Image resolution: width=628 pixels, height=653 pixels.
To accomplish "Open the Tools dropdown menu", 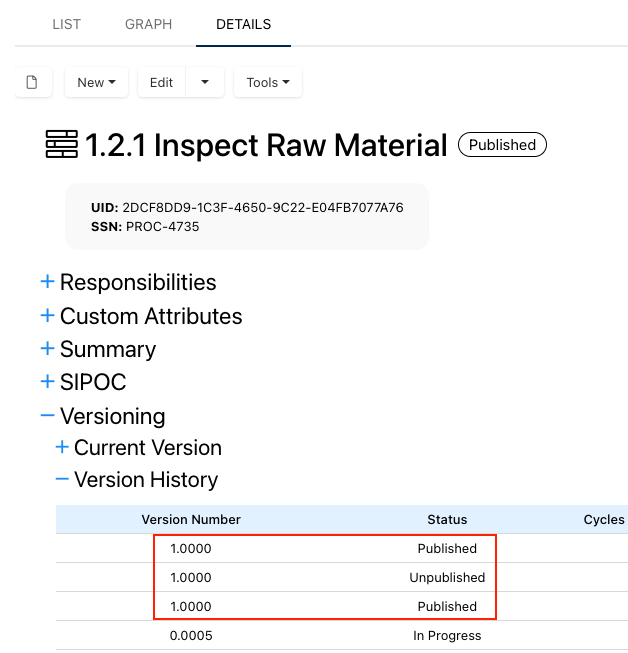I will point(267,82).
